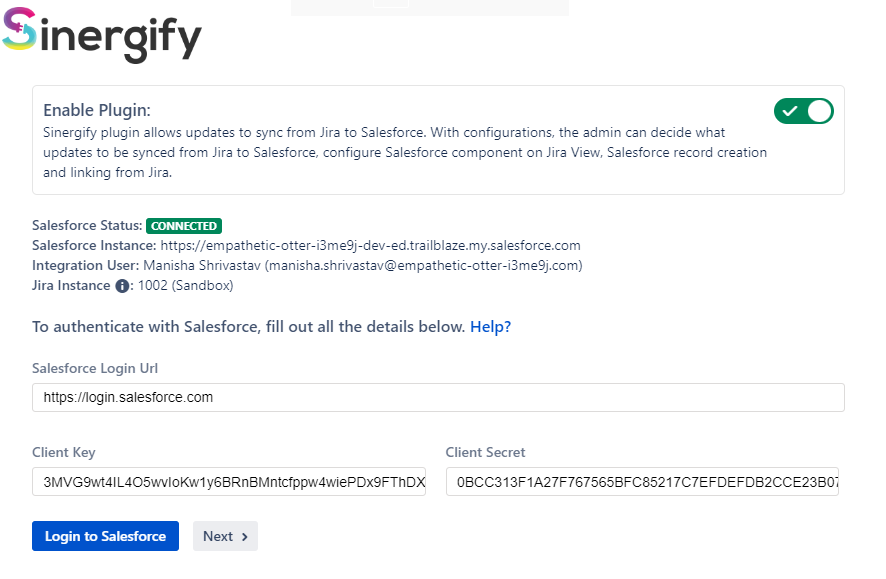Disable the Enable Plugin toggle switch
This screenshot has width=886, height=579.
(804, 111)
